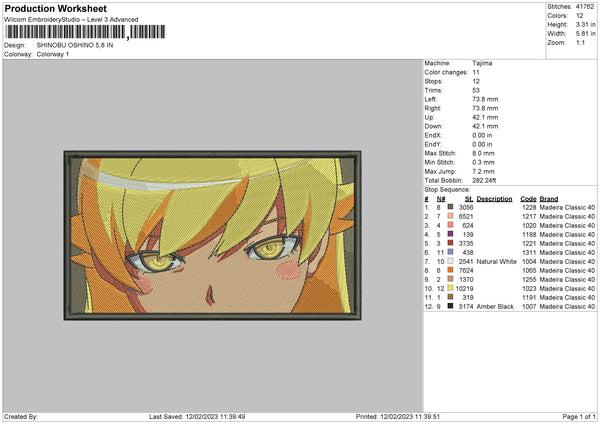Click the Height value 3.31 in
This screenshot has width=600, height=424.
pos(585,24)
